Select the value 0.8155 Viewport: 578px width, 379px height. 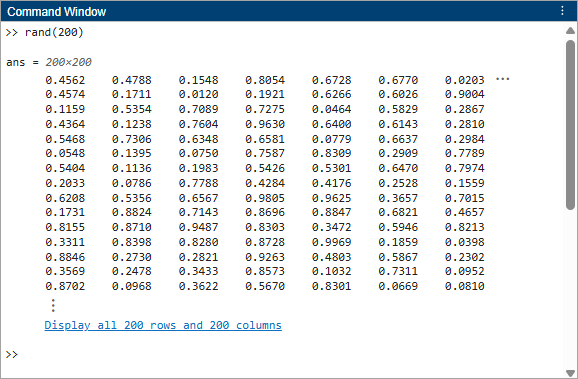click(x=65, y=227)
